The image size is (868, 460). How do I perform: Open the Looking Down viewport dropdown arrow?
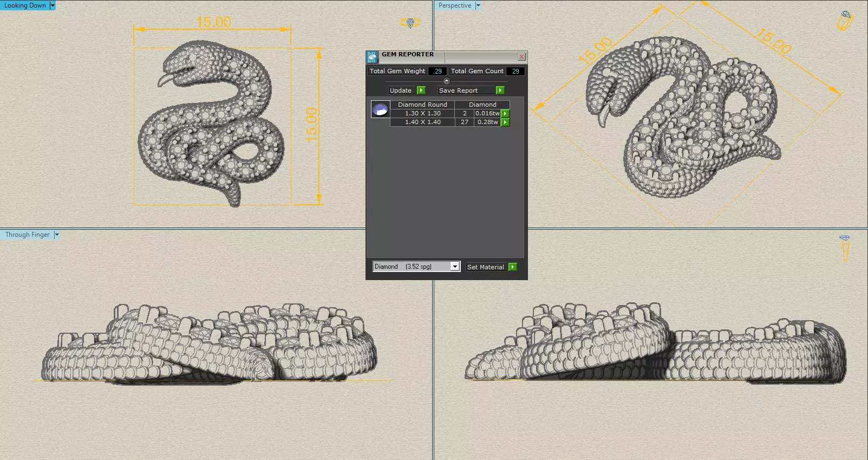[x=53, y=5]
